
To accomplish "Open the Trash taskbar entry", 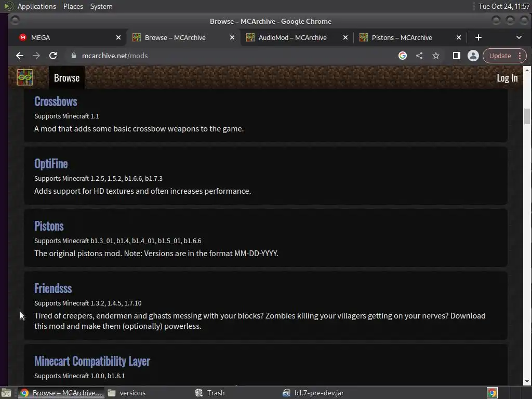I will click(x=210, y=393).
